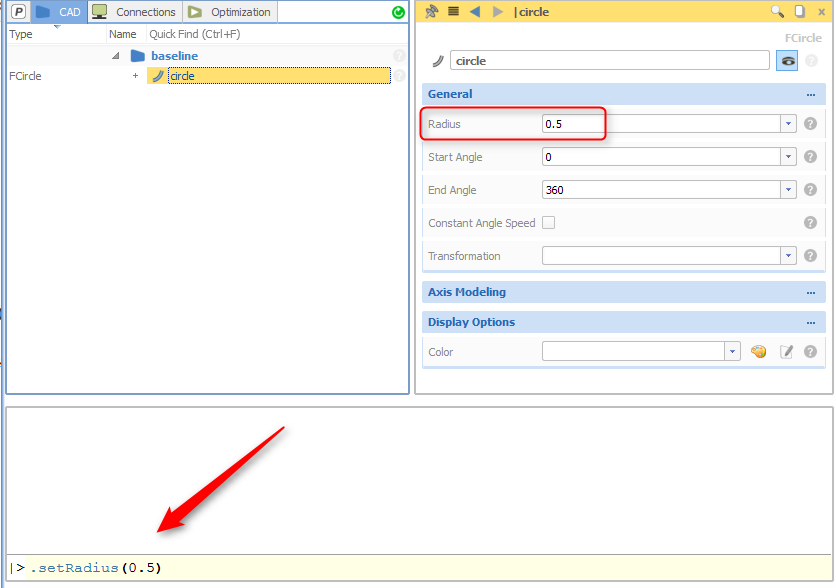Viewport: 836px width, 588px height.
Task: Open the Transformation dropdown arrow
Action: [788, 255]
